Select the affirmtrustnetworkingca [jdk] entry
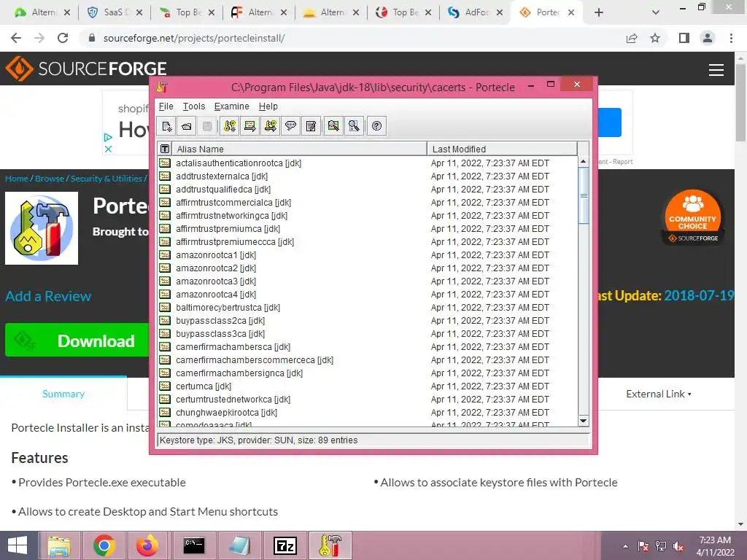This screenshot has height=560, width=747. tap(367, 216)
